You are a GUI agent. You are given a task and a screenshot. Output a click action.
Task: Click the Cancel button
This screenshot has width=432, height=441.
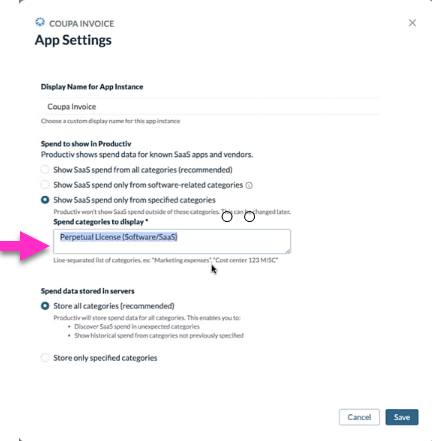pyautogui.click(x=359, y=417)
